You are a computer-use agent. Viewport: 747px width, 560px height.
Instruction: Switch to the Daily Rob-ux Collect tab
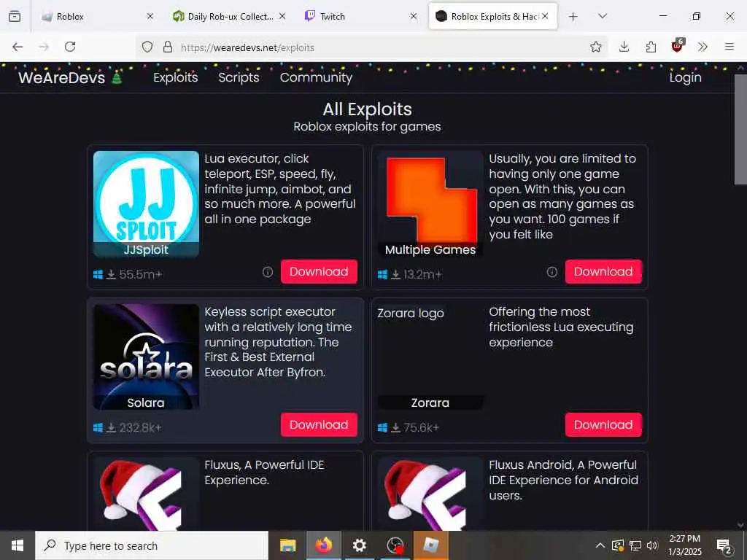coord(230,16)
